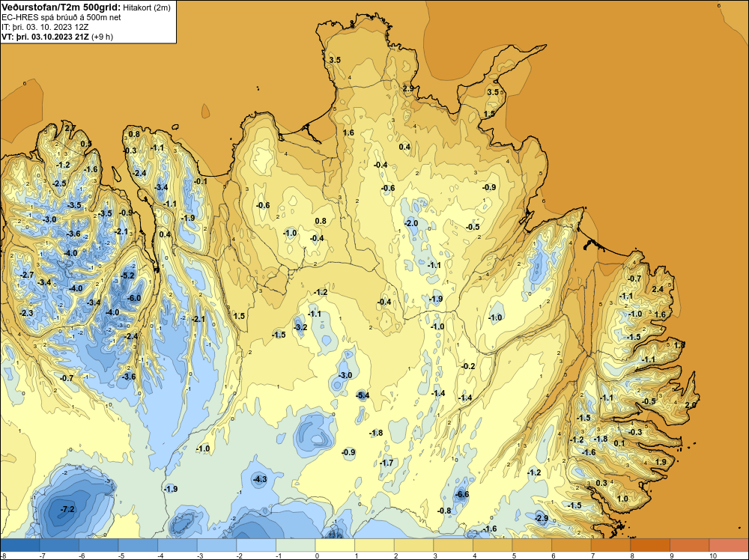Select the 1.9 temperature label
The image size is (749, 560).
point(661,462)
